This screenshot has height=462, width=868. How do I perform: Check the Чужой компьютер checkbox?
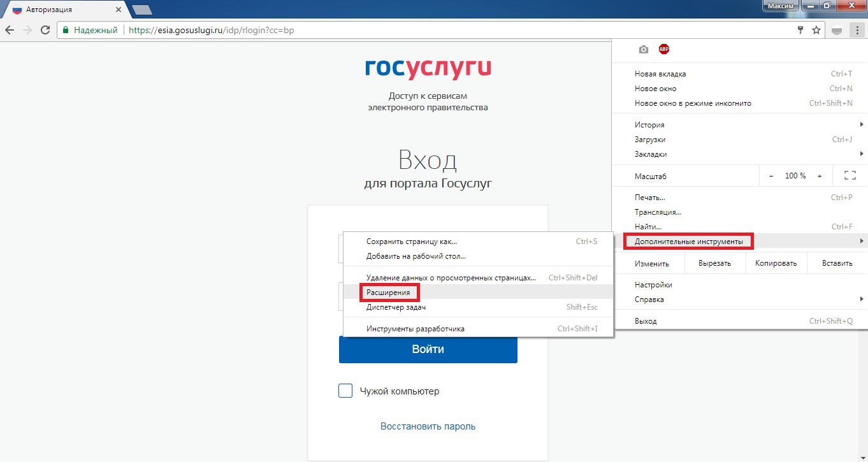click(345, 391)
